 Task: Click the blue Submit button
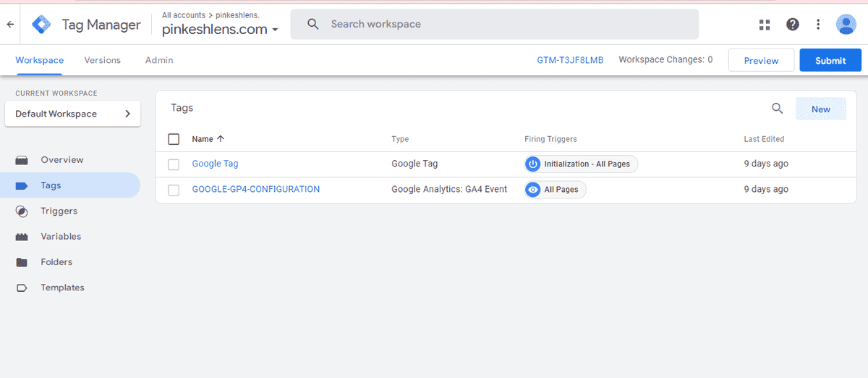(x=830, y=61)
